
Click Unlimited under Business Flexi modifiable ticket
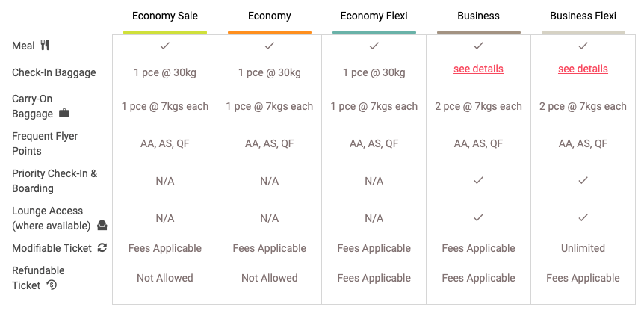click(x=583, y=248)
